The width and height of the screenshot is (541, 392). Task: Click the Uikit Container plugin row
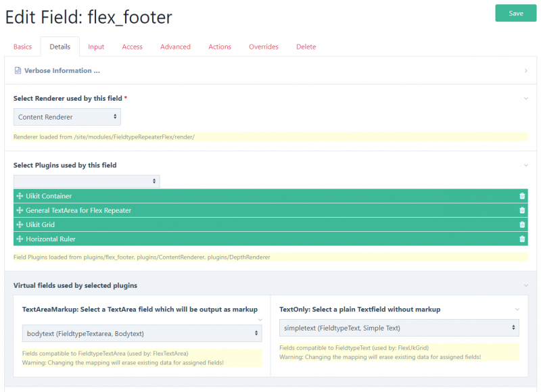270,196
